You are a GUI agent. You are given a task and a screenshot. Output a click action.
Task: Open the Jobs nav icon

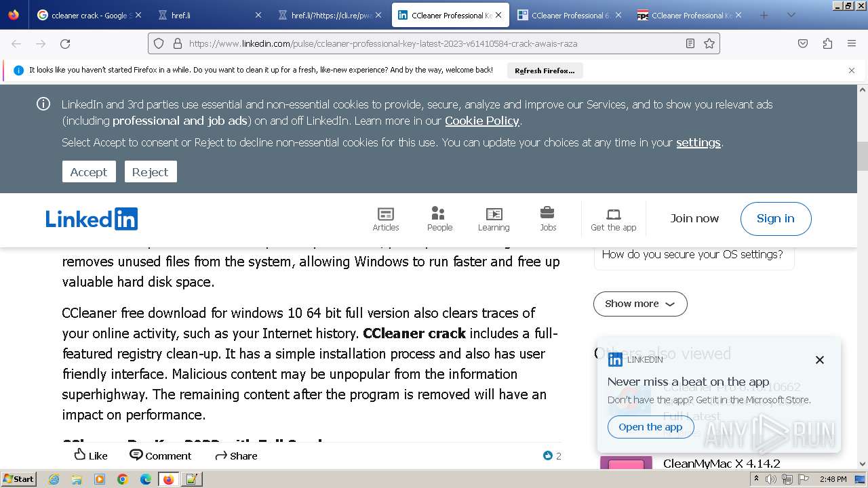(548, 219)
